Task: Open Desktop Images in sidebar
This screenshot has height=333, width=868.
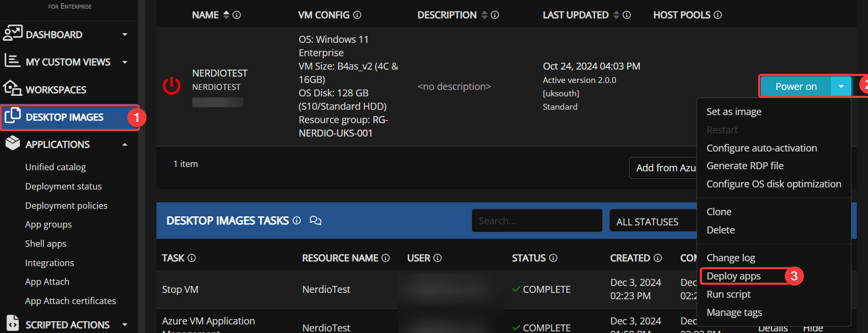Action: point(64,117)
